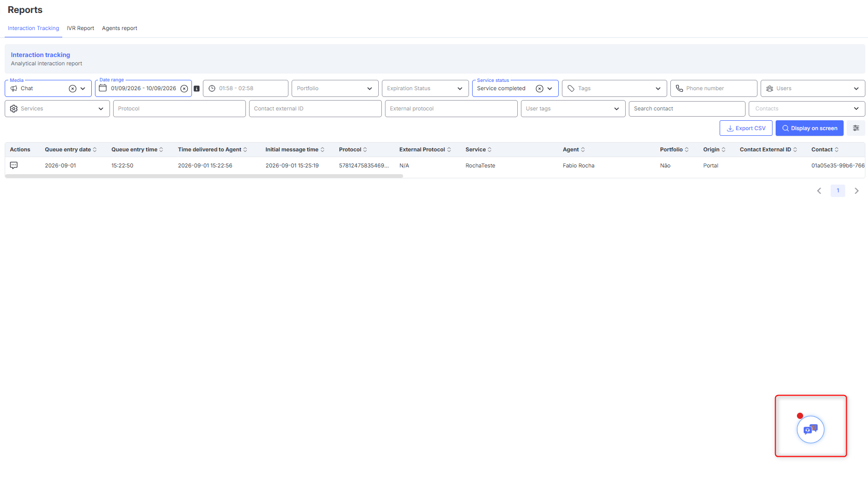Screen dimensions: 868x478
Task: Open the Users dropdown
Action: pos(812,89)
